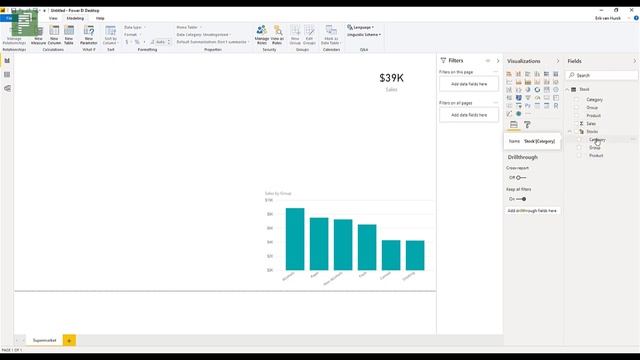Image resolution: width=640 pixels, height=360 pixels.
Task: Switch to Model view in left sidebar
Action: [x=7, y=89]
